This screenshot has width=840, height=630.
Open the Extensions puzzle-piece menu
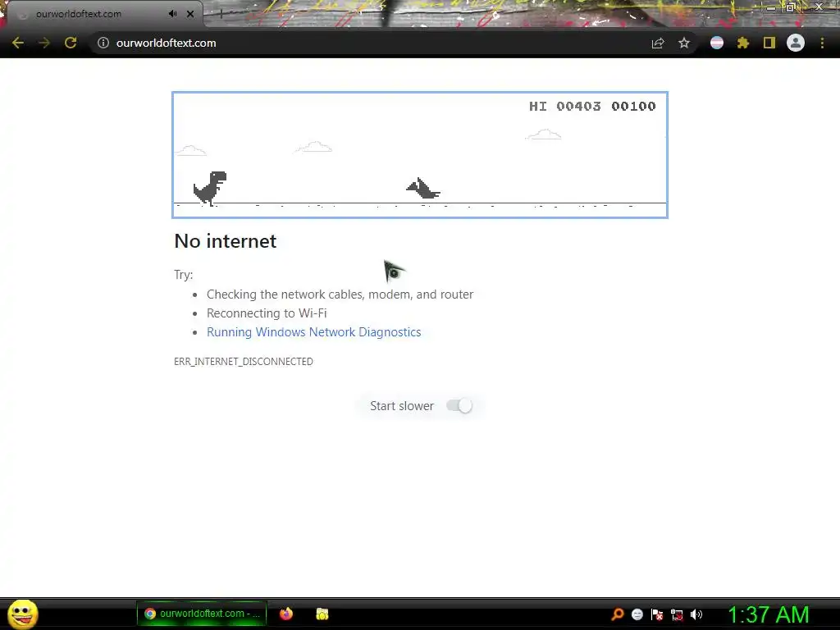[x=743, y=43]
